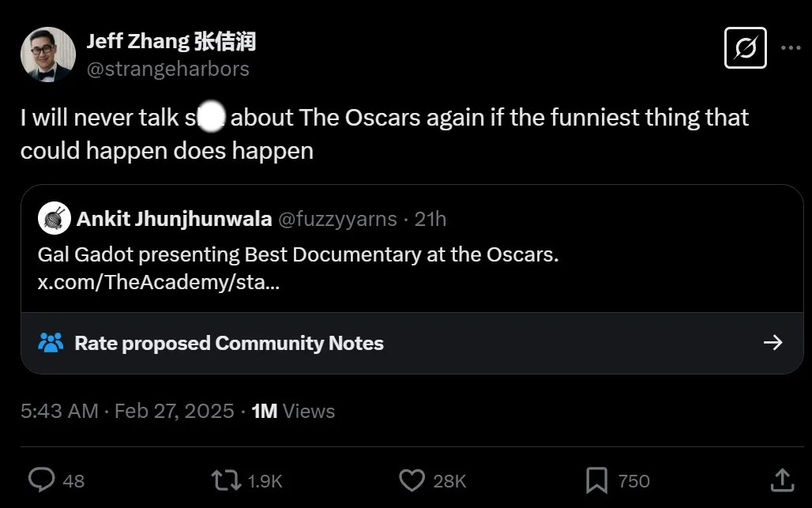Open the quoted post's 21h timestamp
The width and height of the screenshot is (812, 508).
pos(430,219)
